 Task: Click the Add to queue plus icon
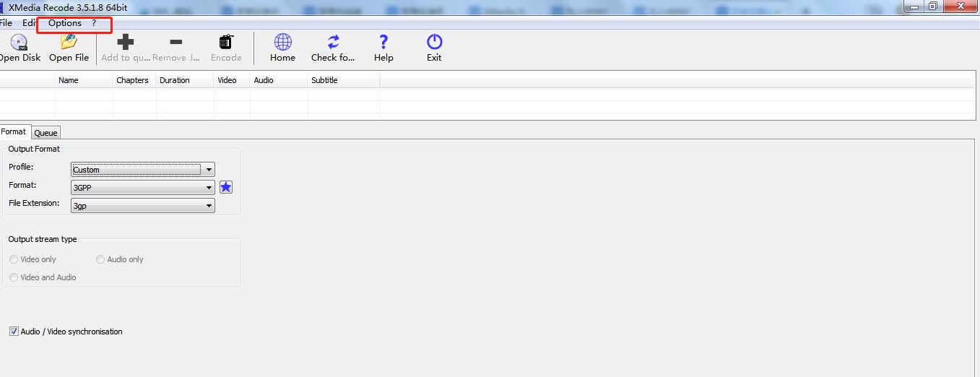coord(126,42)
